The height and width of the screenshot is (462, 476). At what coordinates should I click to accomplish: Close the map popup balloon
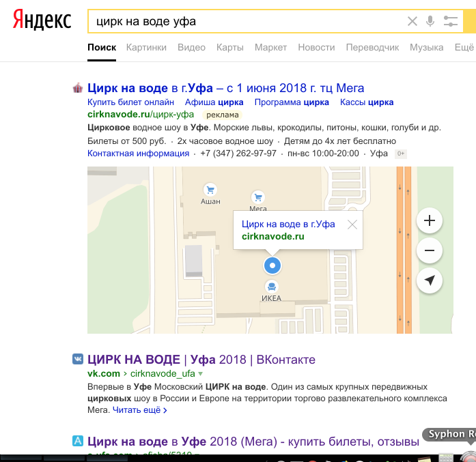coord(352,225)
